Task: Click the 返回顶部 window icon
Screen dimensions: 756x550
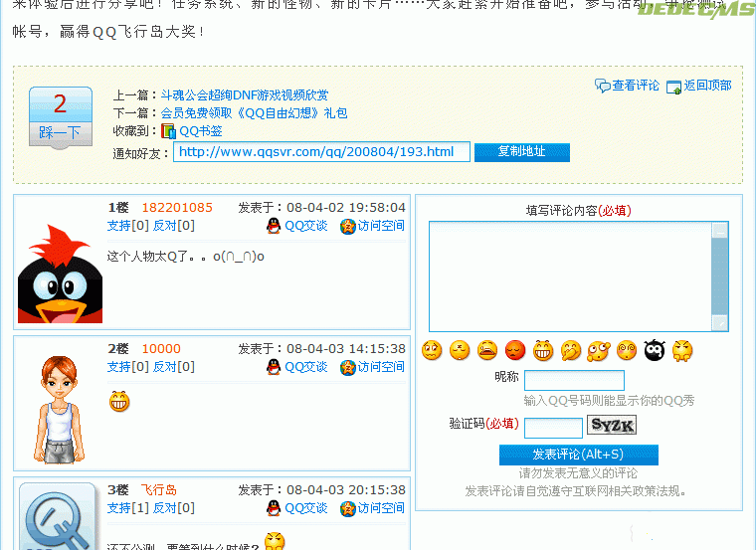Action: pos(673,87)
